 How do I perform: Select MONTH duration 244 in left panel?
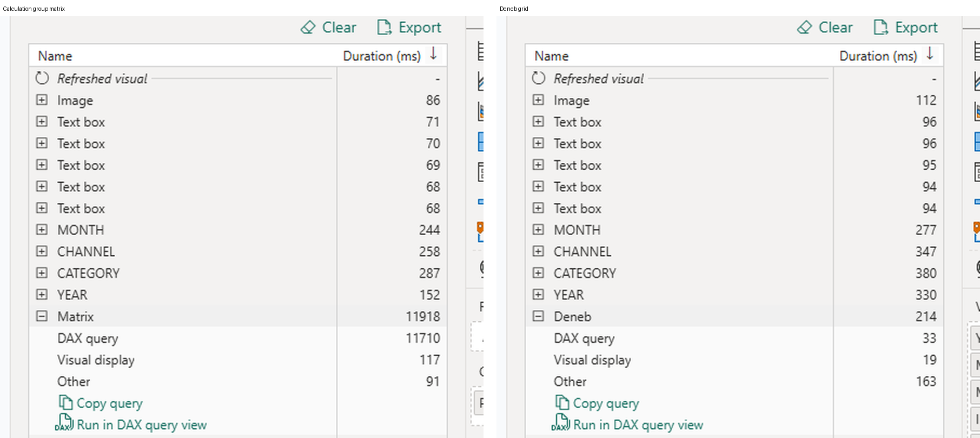[429, 230]
